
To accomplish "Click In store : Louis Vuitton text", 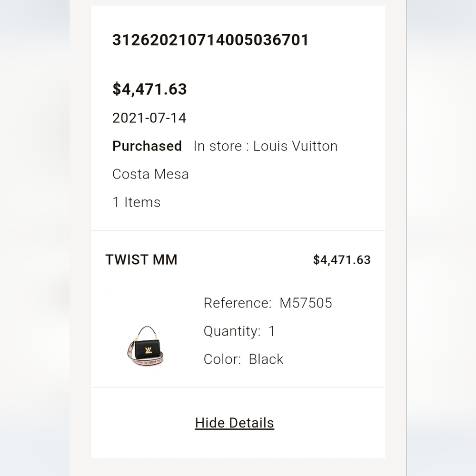I will click(265, 146).
